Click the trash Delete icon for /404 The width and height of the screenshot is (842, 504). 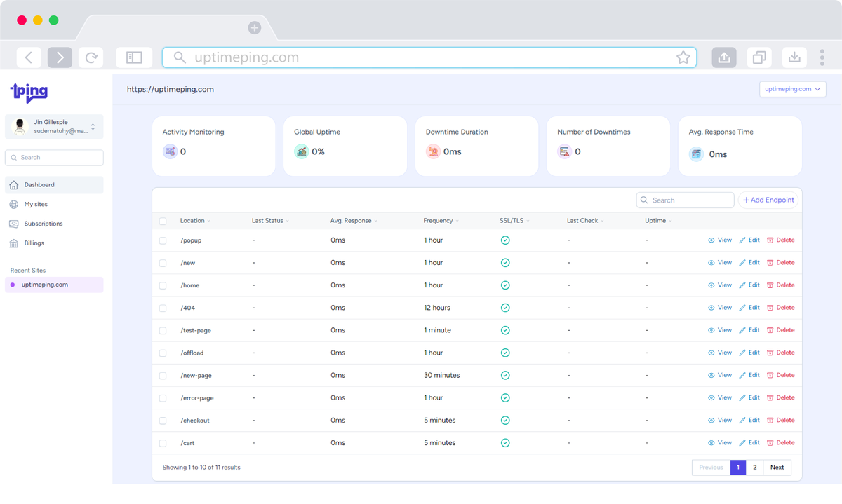tap(770, 308)
